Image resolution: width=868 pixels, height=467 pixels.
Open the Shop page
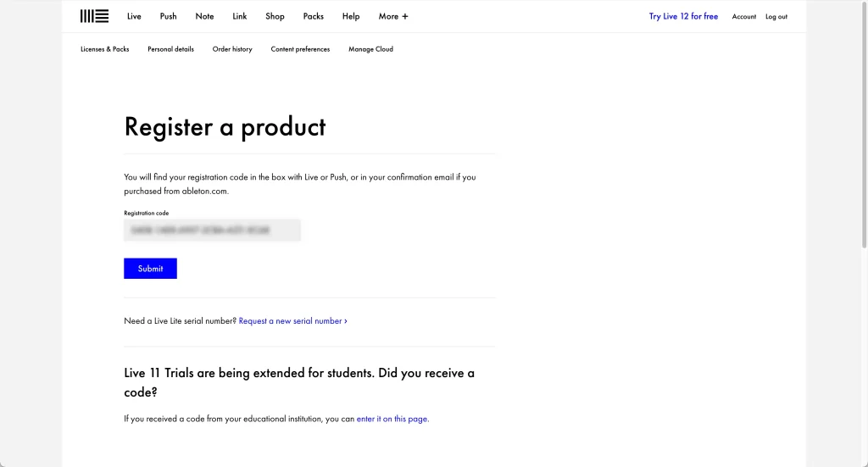coord(275,16)
